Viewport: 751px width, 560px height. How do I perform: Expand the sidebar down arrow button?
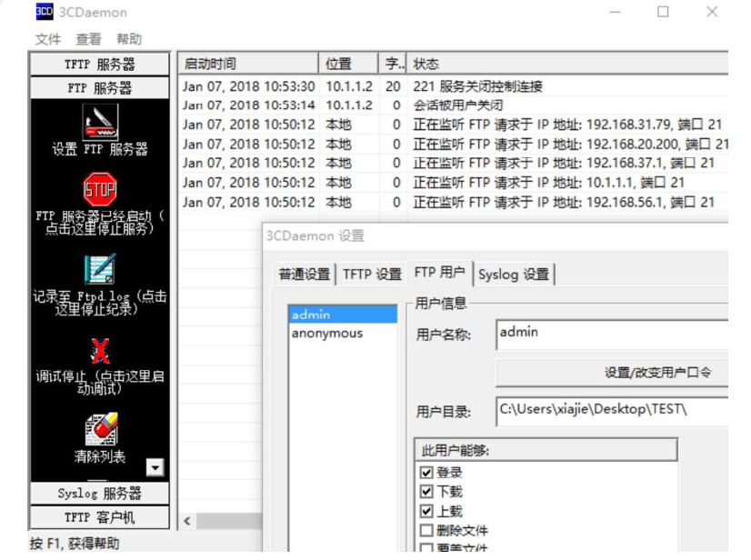click(x=155, y=467)
